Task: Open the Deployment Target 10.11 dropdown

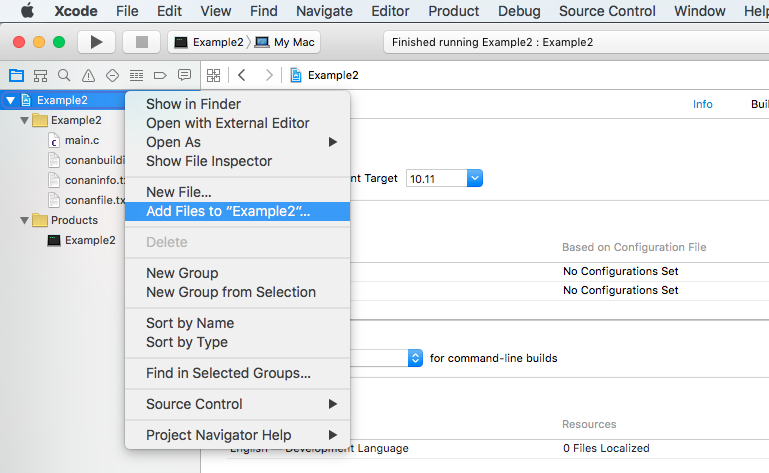Action: click(x=475, y=179)
